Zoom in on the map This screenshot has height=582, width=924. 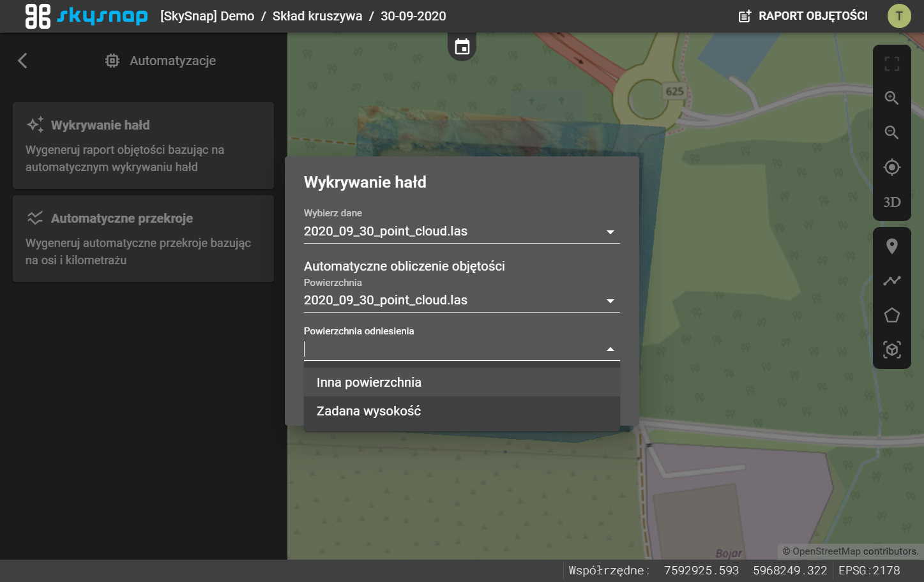pyautogui.click(x=892, y=98)
